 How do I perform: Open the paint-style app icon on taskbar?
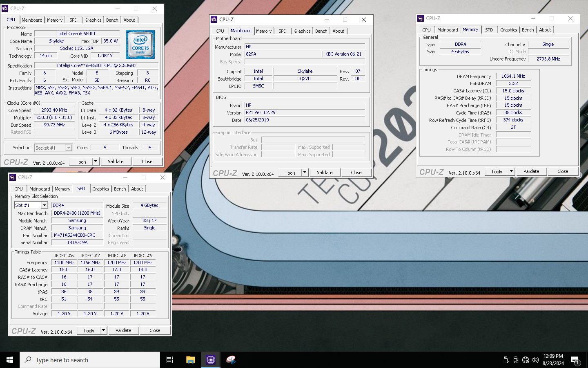[x=231, y=360]
